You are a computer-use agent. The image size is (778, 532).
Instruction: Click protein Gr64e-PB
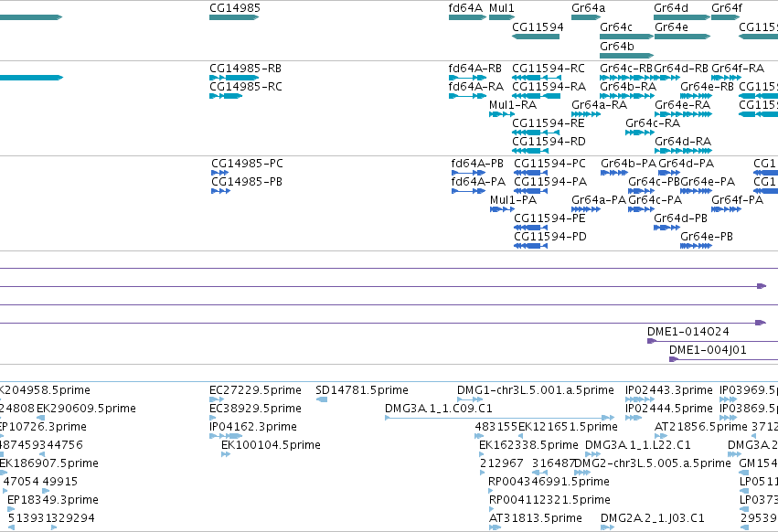[x=696, y=246]
